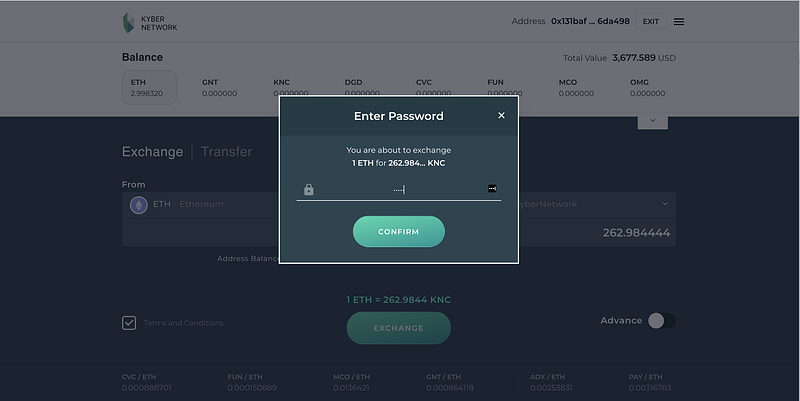Open the KyberNetwork destination token dropdown

596,204
